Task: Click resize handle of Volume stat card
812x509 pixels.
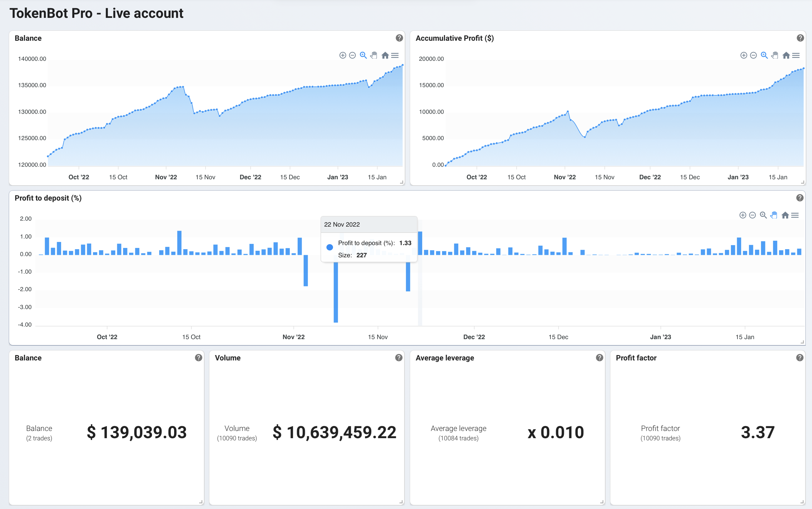Action: [401, 502]
